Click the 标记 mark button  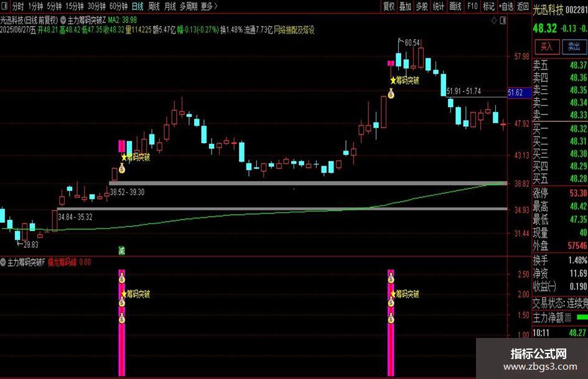point(488,6)
